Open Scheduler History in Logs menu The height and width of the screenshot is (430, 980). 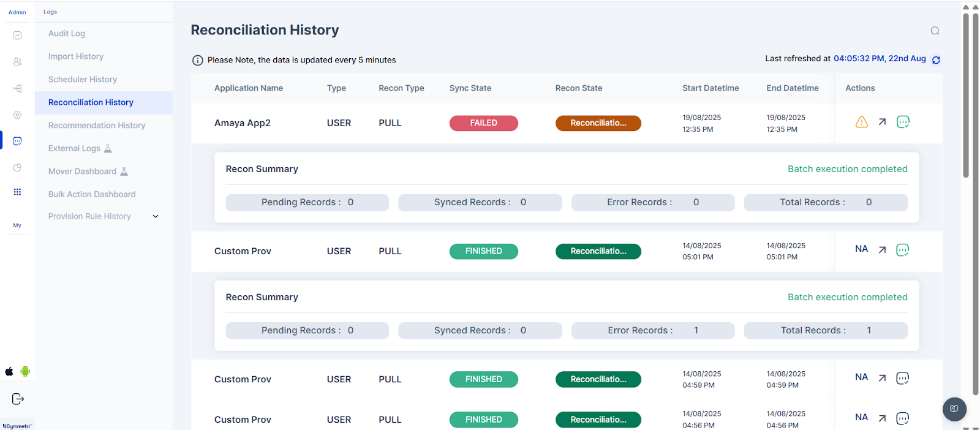[x=83, y=80]
